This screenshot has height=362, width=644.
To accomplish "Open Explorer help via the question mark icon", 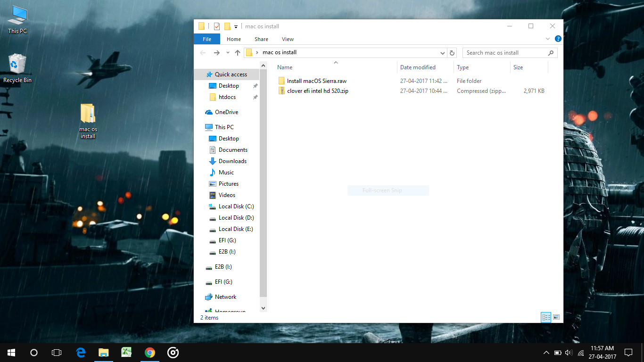I will 558,39.
